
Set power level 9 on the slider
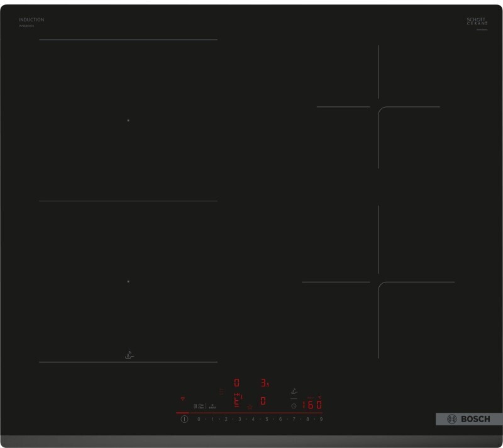(321, 419)
